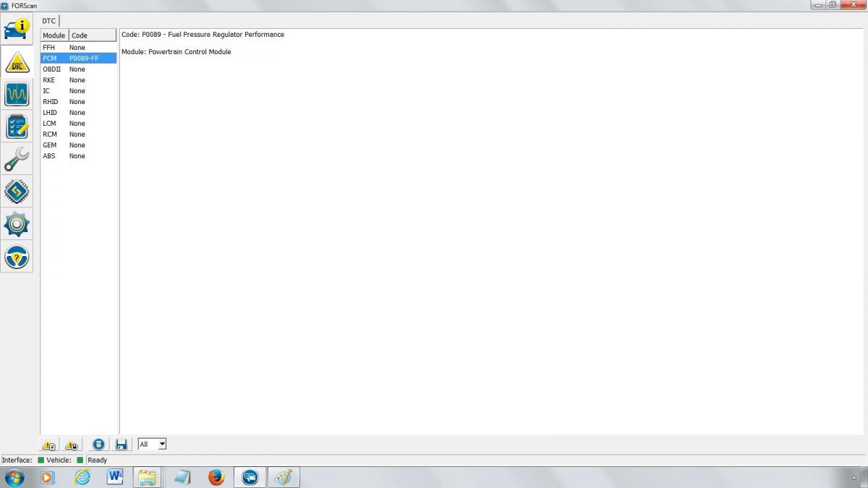Select the RCM module row

click(78, 134)
